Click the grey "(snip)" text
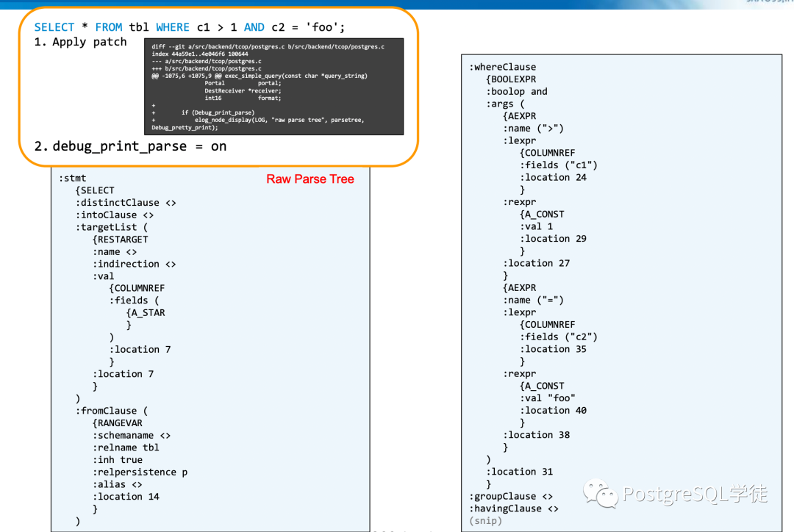Screen dimensions: 794x532 point(486,520)
